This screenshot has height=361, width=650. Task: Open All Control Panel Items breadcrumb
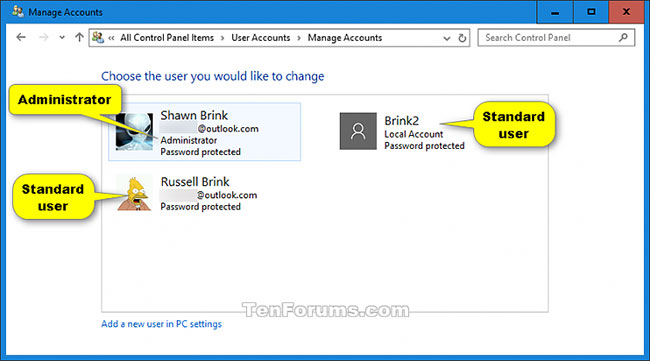coord(167,38)
